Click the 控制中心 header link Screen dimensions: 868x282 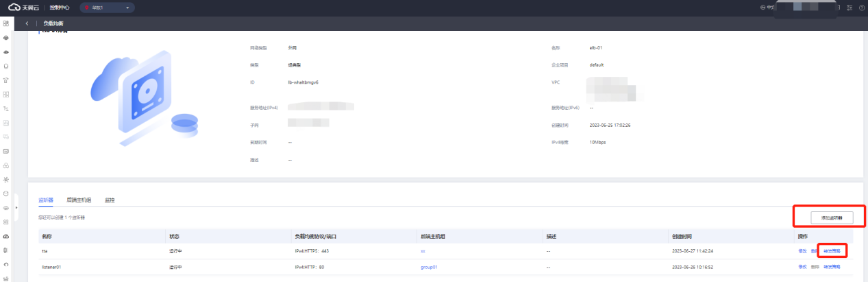60,8
